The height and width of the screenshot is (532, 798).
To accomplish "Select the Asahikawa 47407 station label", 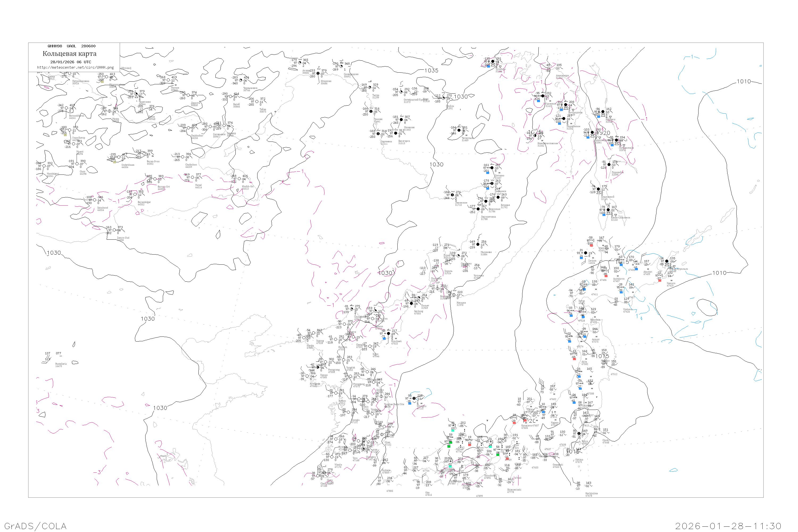I will [x=618, y=280].
